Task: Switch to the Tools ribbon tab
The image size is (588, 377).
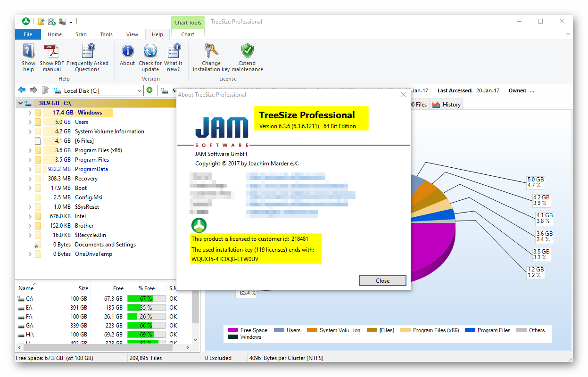Action: pyautogui.click(x=107, y=34)
